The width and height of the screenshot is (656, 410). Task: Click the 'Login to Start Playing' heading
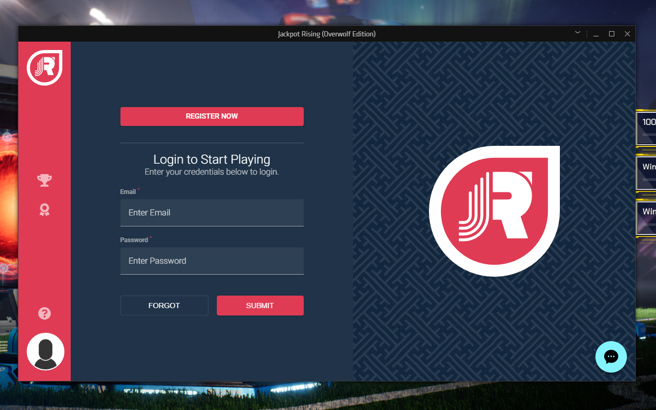[x=212, y=159]
